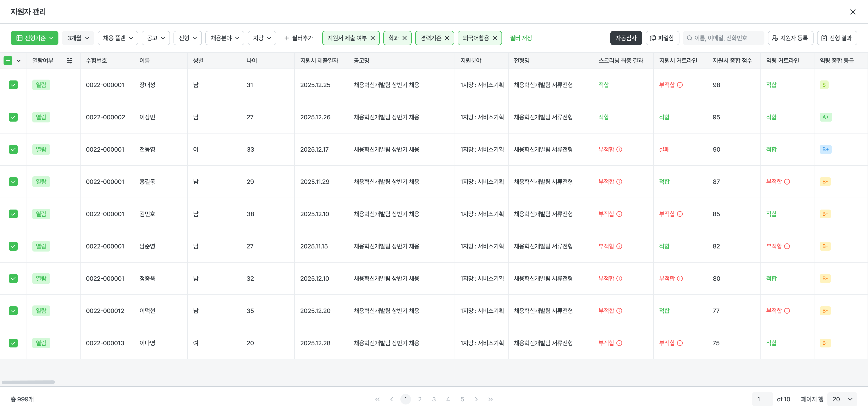
Task: Remove the 외국어활용 filter chip
Action: pos(495,38)
